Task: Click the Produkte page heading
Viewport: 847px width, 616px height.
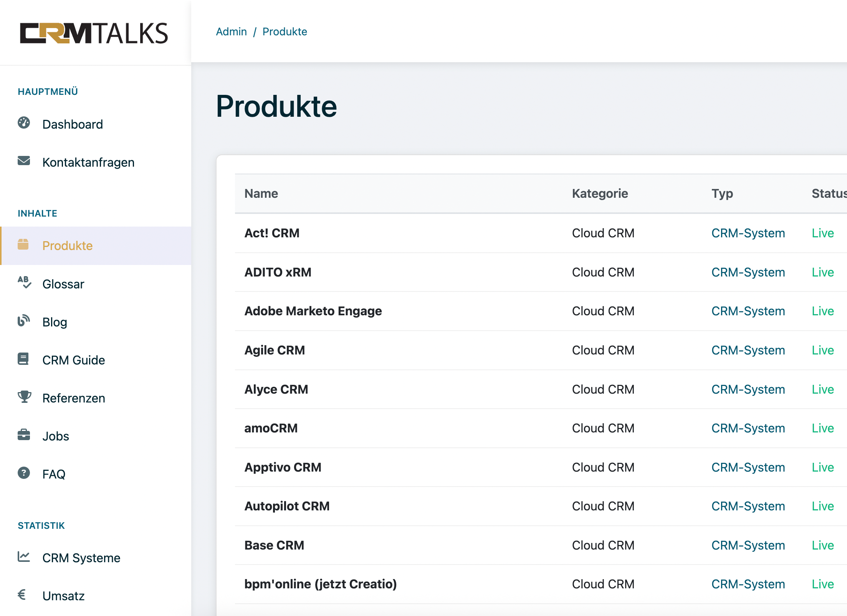Action: click(276, 106)
